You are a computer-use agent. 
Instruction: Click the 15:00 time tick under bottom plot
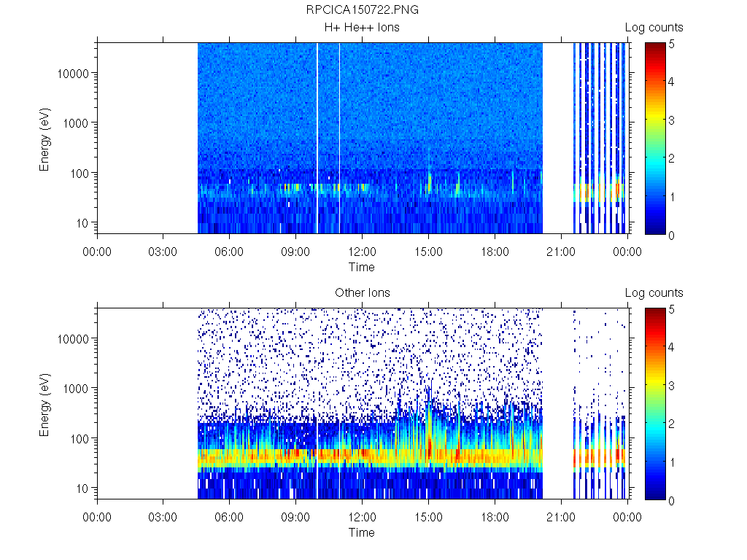428,517
